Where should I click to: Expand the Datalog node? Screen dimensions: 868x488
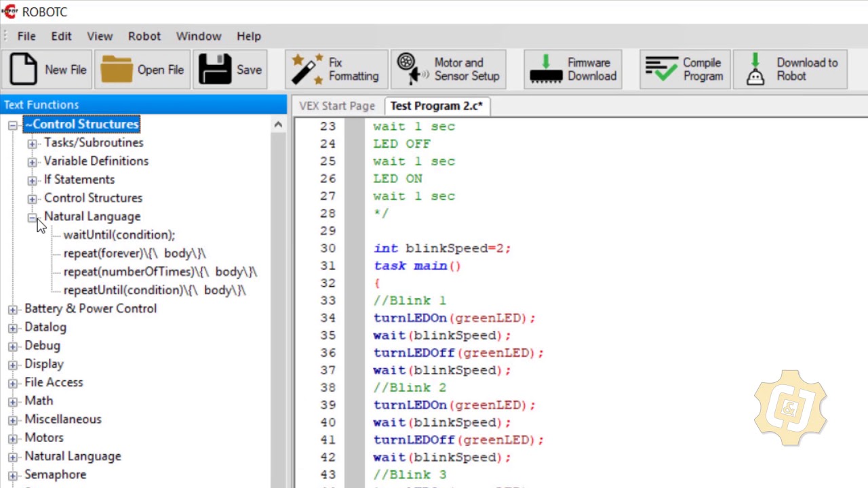click(x=13, y=327)
